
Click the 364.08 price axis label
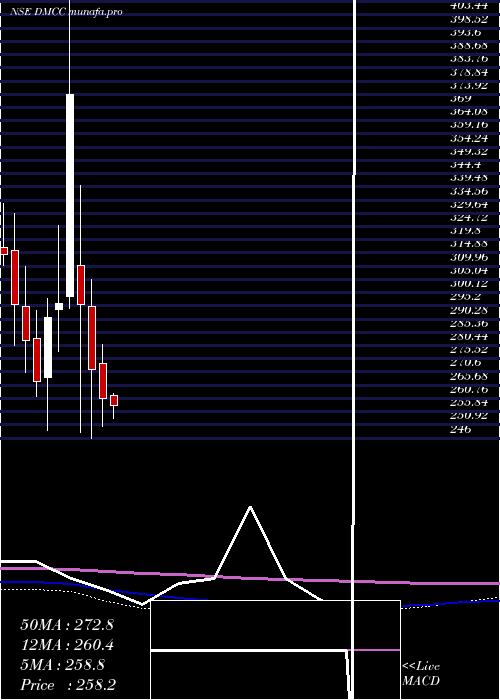coord(469,112)
